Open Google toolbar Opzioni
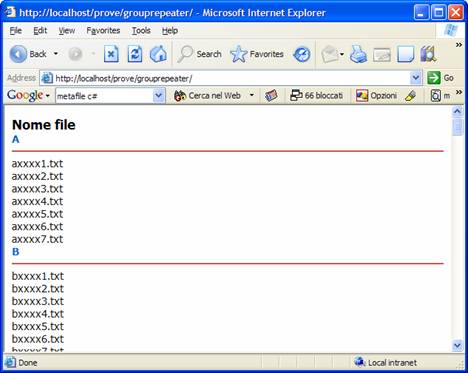Image resolution: width=468 pixels, height=373 pixels. (x=376, y=96)
